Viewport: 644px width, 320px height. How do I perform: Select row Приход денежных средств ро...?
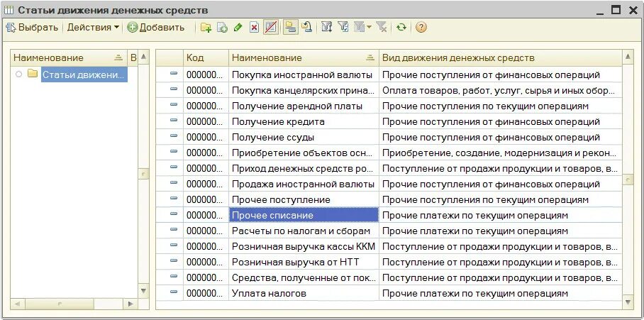(x=389, y=168)
